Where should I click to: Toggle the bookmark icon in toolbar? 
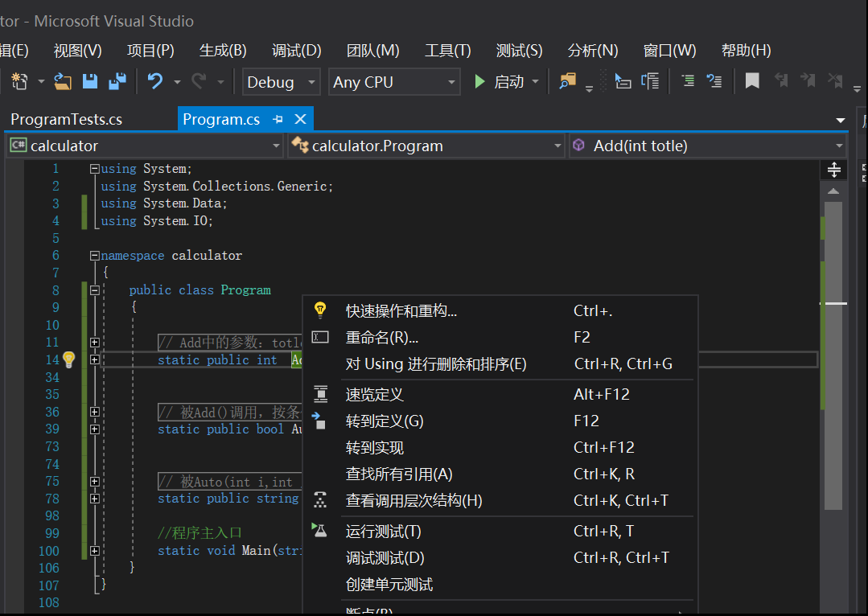[x=752, y=81]
